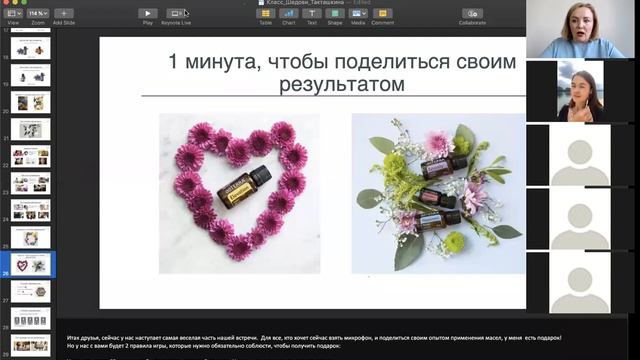
Task: Select the second participant video with dark-haired woman
Action: 580,91
